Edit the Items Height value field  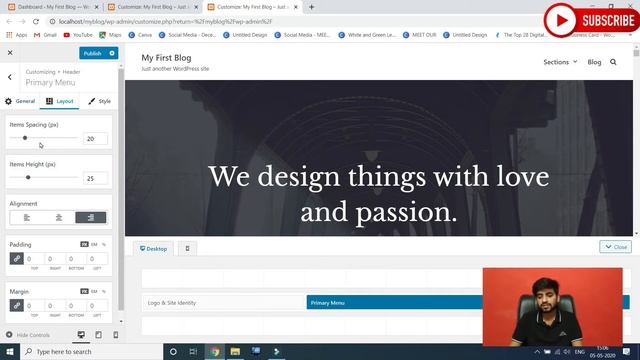pos(96,178)
